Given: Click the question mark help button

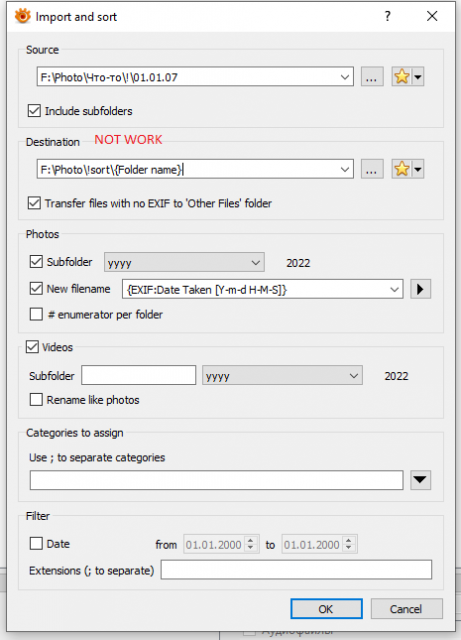Looking at the screenshot, I should (x=387, y=16).
